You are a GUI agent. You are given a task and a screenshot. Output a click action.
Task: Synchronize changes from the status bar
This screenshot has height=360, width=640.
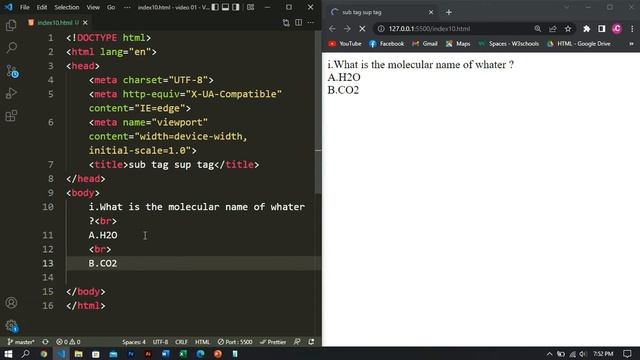coord(45,342)
